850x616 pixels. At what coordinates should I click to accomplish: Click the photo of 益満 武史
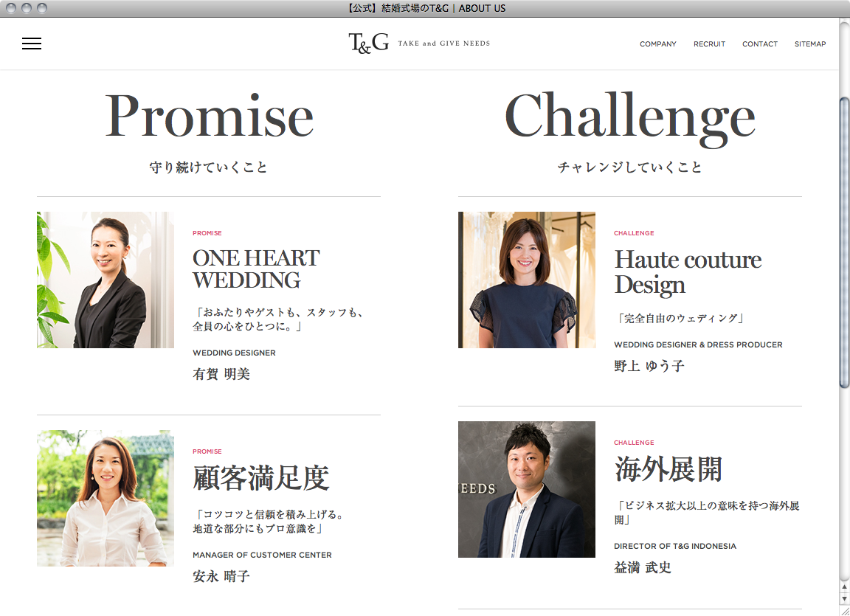pyautogui.click(x=526, y=489)
